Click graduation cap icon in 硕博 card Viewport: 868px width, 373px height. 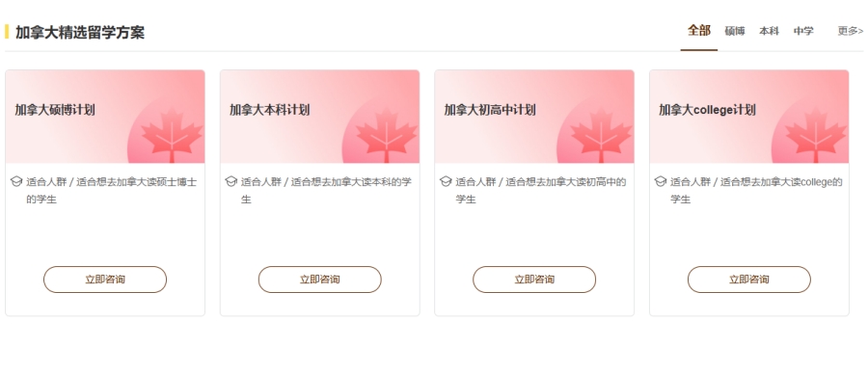tap(16, 181)
